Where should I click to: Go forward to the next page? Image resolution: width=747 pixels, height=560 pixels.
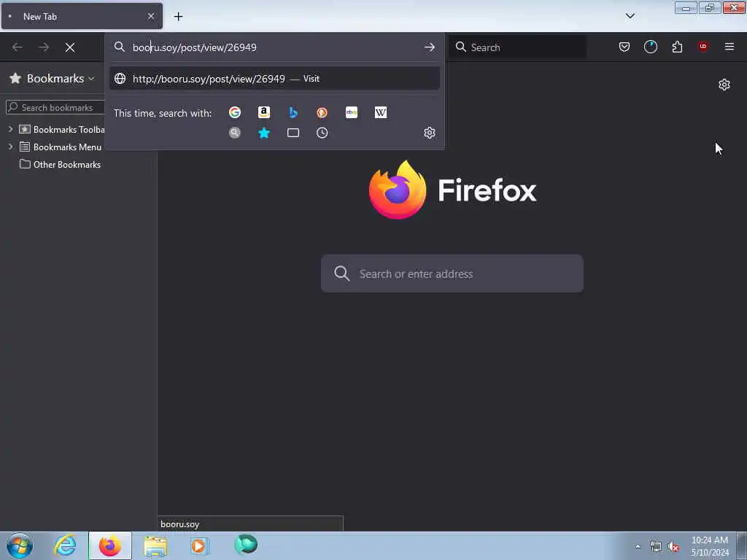(x=44, y=47)
